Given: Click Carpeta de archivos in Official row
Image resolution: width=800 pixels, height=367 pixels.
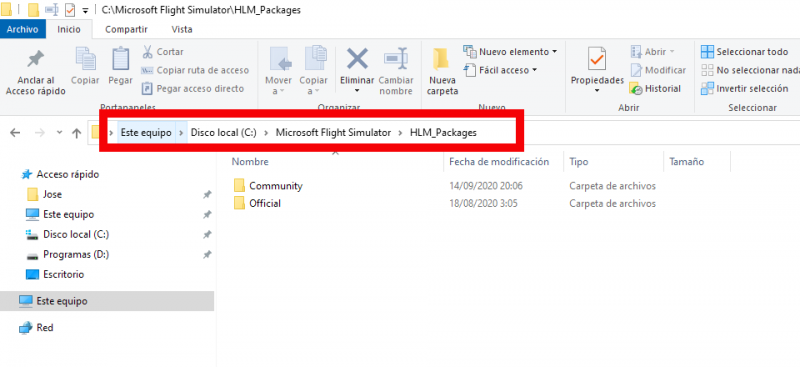Looking at the screenshot, I should coord(613,204).
